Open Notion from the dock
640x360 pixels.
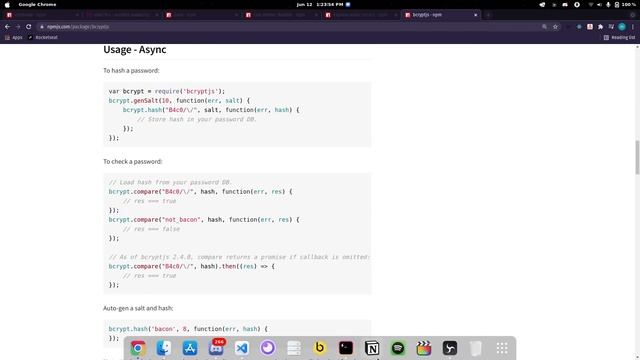click(372, 348)
